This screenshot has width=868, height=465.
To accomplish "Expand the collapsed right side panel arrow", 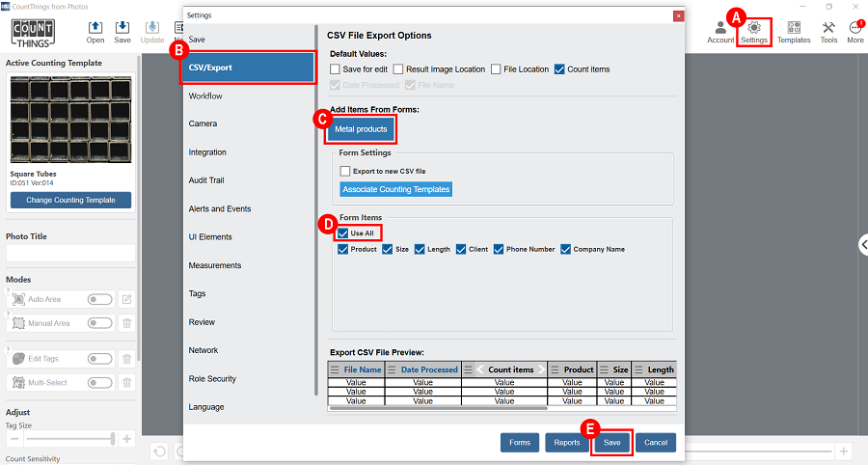I will (861, 245).
